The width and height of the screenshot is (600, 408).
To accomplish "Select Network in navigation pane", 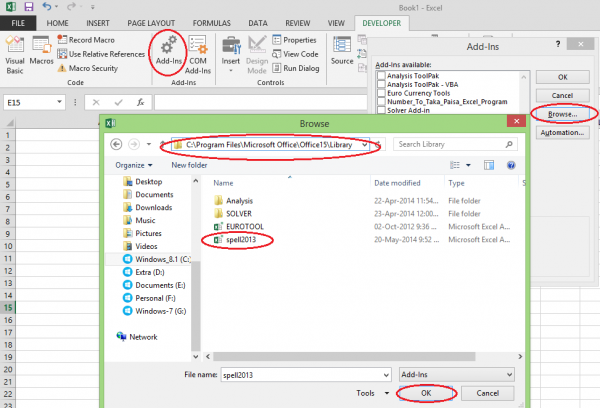I will click(x=137, y=337).
